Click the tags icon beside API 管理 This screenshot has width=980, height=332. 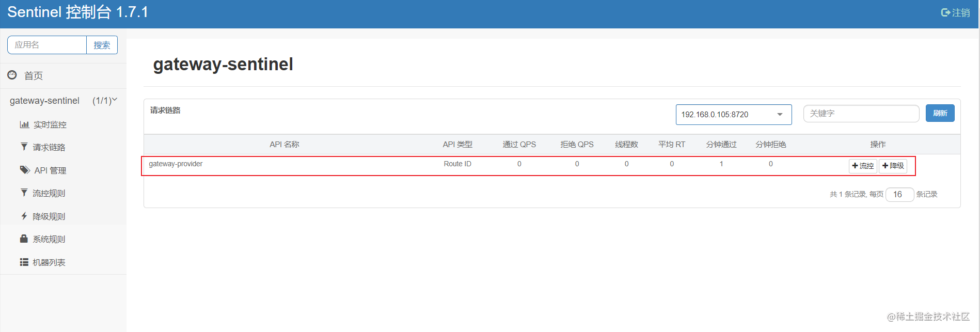click(25, 170)
